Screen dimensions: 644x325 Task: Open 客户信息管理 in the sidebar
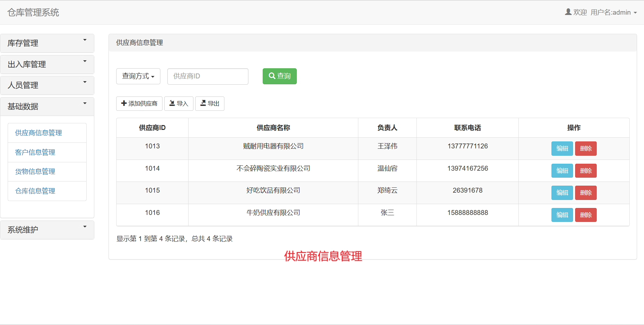click(x=35, y=152)
